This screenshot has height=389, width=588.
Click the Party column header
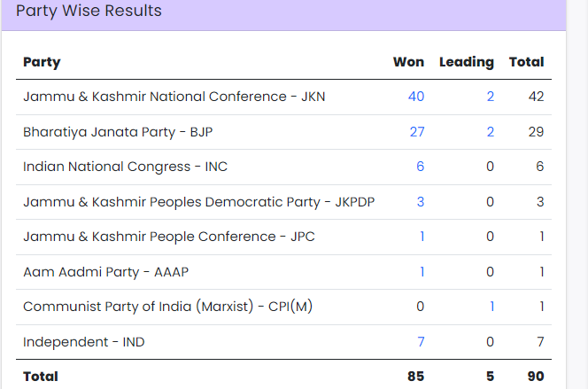[x=42, y=62]
